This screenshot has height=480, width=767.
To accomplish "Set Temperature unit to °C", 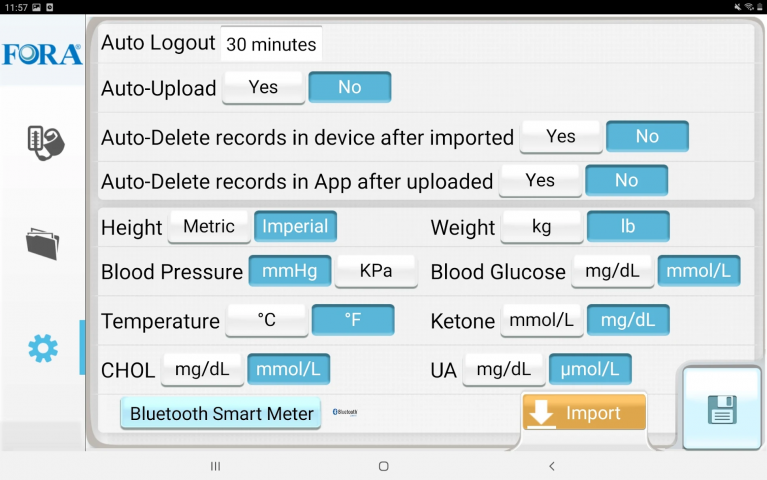I will tap(267, 320).
